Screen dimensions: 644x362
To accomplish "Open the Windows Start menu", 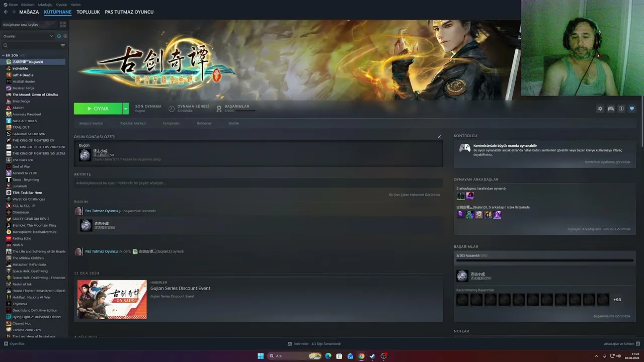I will click(x=261, y=356).
